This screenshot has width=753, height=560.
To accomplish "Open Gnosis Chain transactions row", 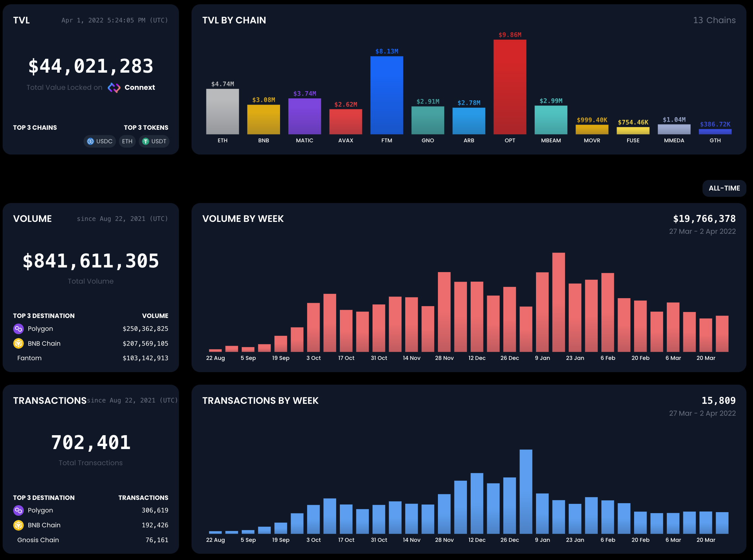I will point(38,540).
